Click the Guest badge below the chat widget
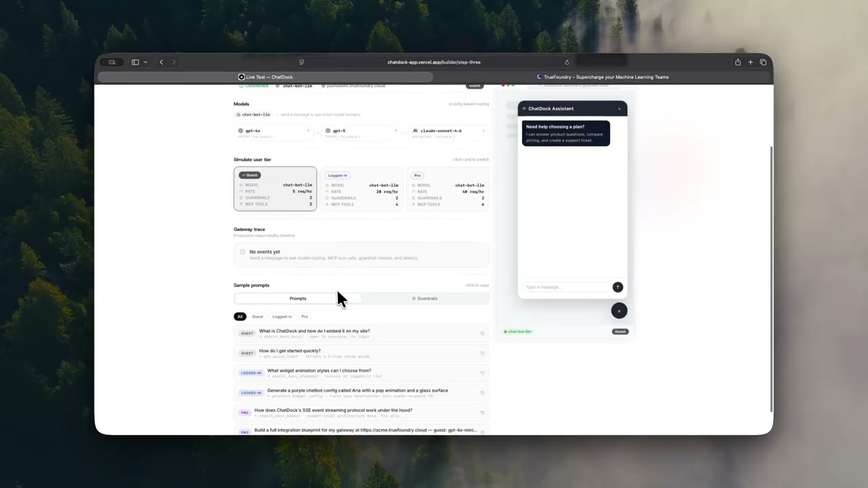This screenshot has width=868, height=488. pos(620,331)
